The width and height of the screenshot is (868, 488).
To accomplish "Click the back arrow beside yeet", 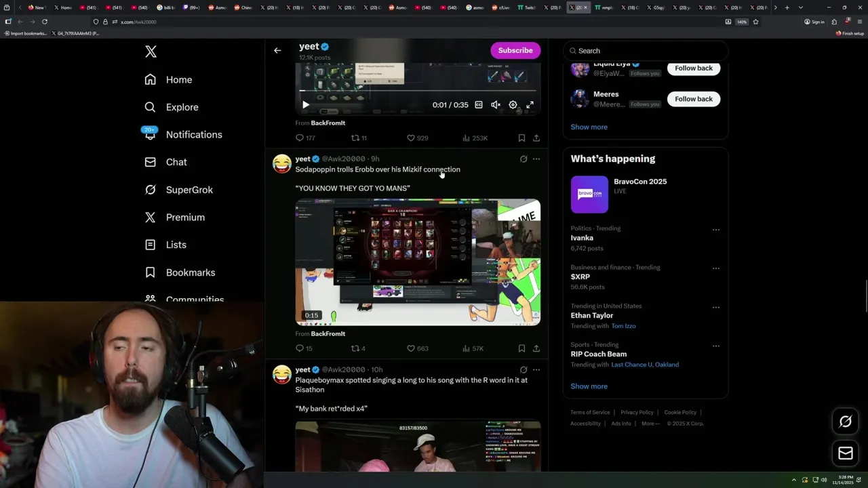I will pos(277,50).
